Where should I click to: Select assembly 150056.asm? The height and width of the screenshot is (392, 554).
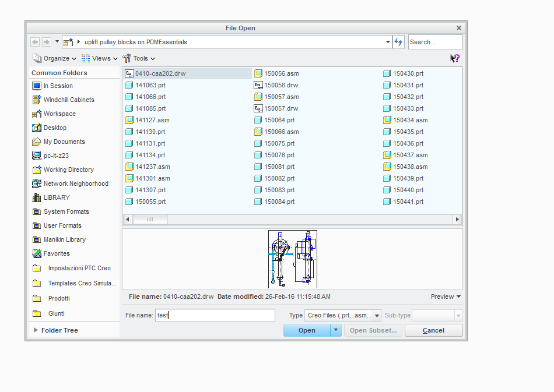(x=276, y=73)
